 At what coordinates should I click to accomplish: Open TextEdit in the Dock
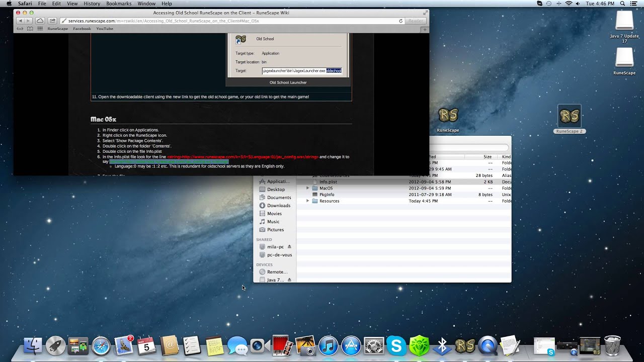click(510, 346)
